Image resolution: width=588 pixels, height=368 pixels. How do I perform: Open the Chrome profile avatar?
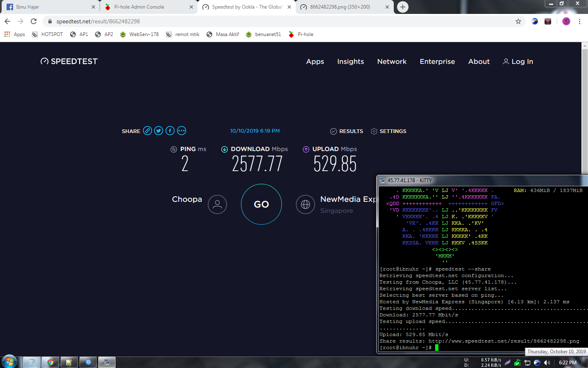pyautogui.click(x=566, y=21)
